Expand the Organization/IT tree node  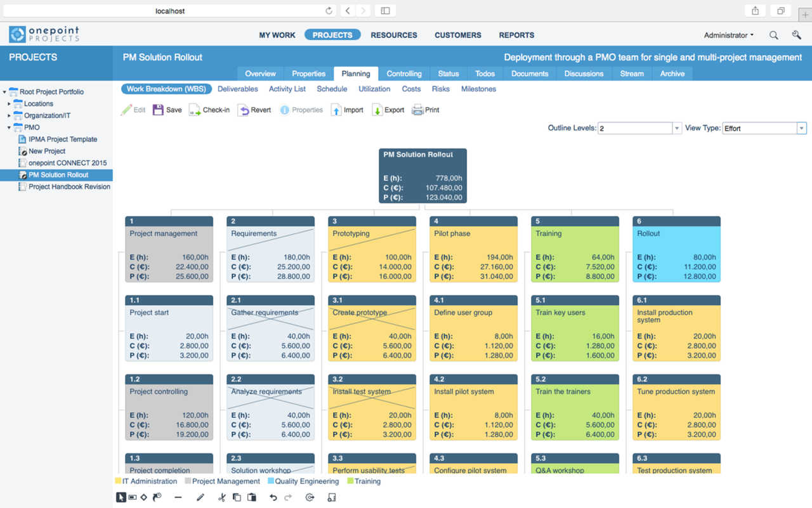click(9, 116)
